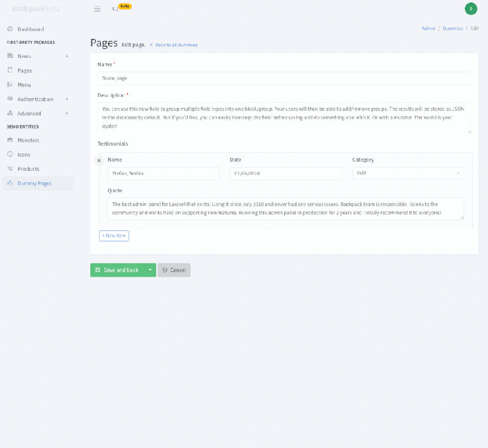Click the hamburger menu icon in the top bar
Screen dimensions: 488x448
tap(97, 9)
